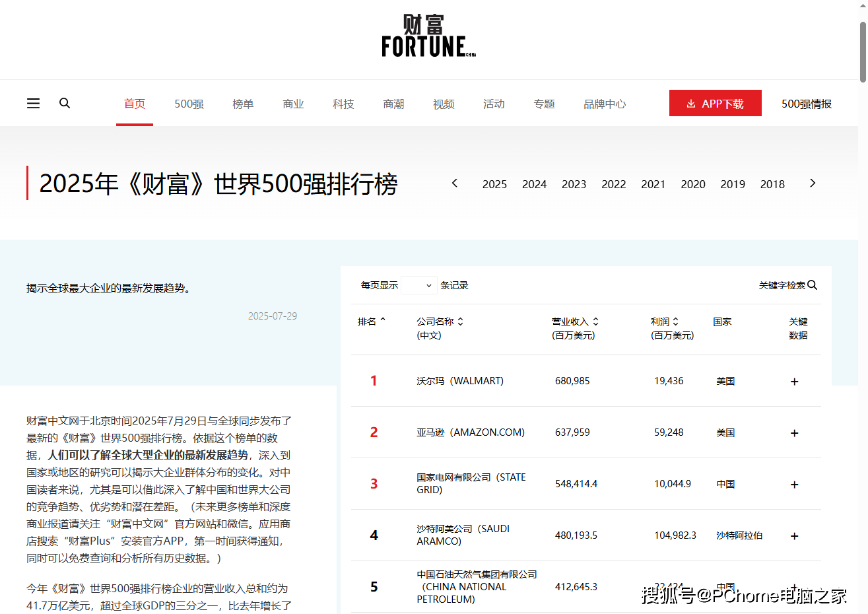
Task: Open the 科技 nav item
Action: coord(343,104)
